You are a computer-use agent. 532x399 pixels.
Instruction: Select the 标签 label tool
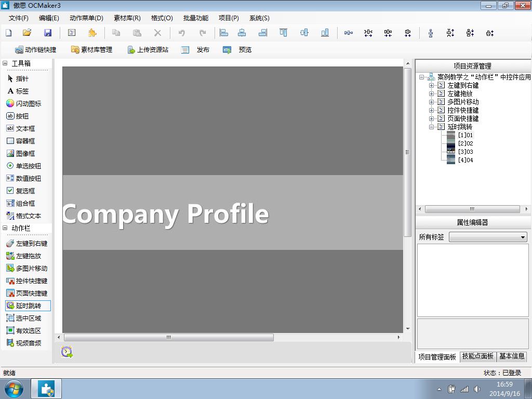pyautogui.click(x=18, y=91)
